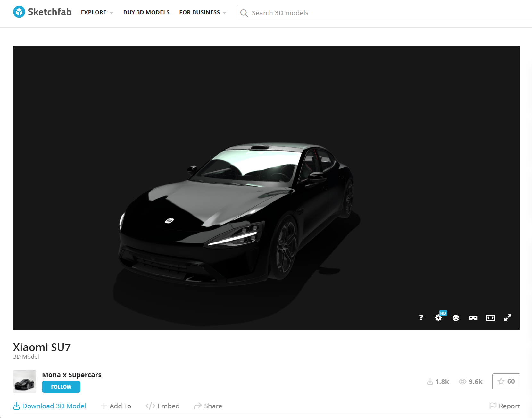Image resolution: width=532 pixels, height=418 pixels.
Task: Click Download 3D Model link
Action: coord(50,406)
